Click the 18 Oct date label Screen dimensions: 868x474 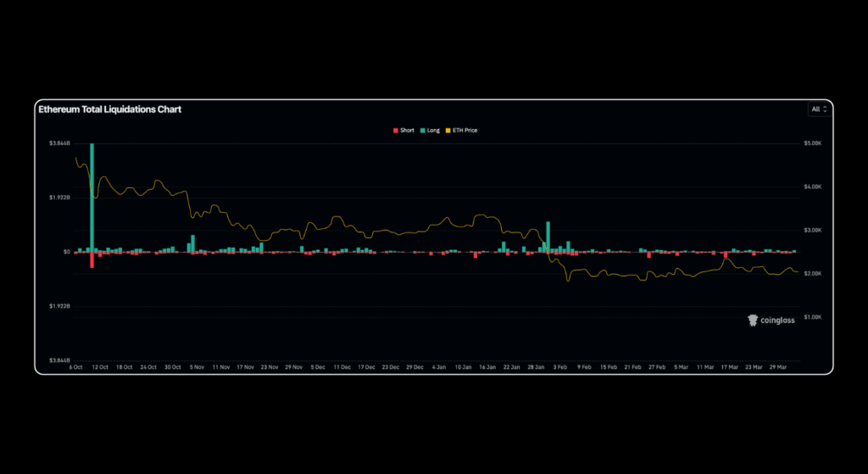pyautogui.click(x=124, y=367)
